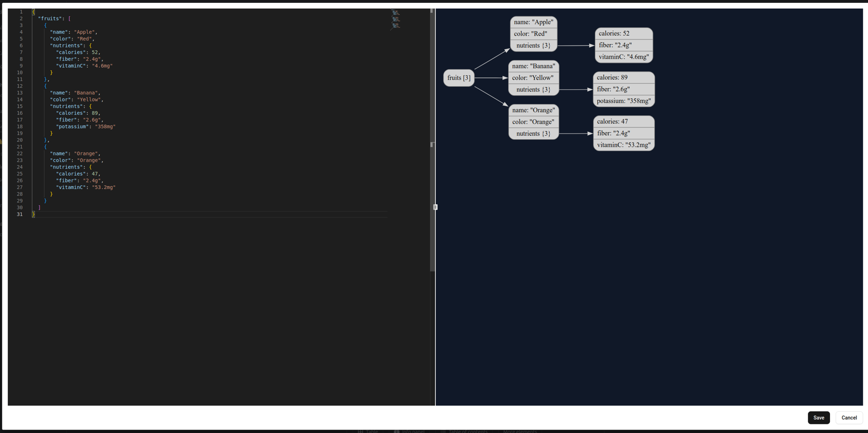This screenshot has height=433, width=868.
Task: Click the "4.6mg" value in the code
Action: tap(102, 65)
